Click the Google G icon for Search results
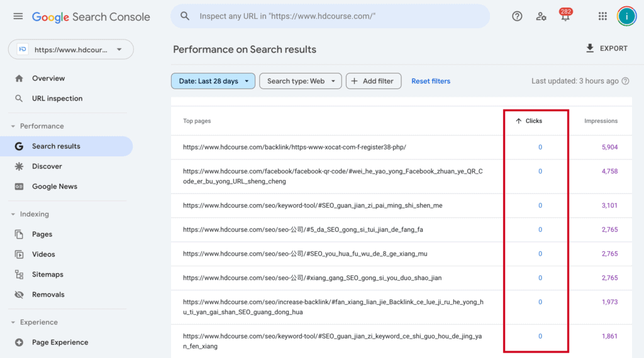 click(x=19, y=146)
